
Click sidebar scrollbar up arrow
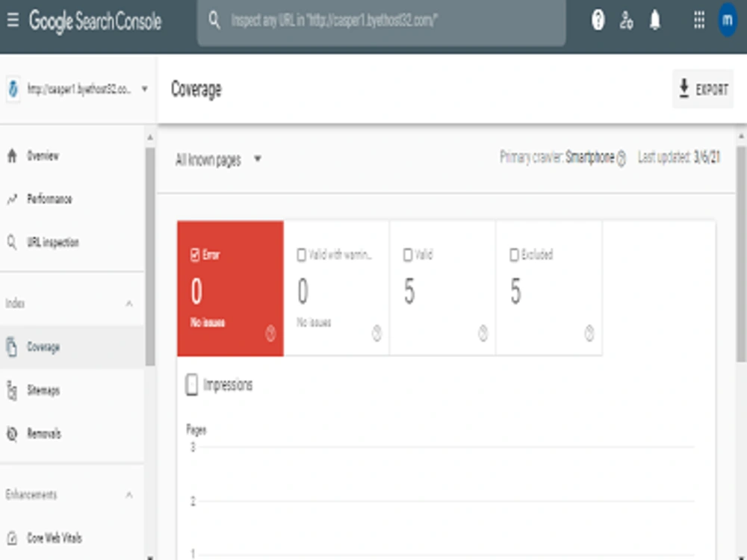[150, 137]
